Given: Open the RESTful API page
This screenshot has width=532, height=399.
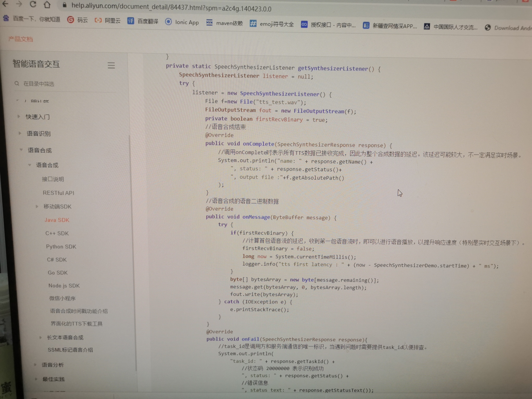Looking at the screenshot, I should 58,193.
